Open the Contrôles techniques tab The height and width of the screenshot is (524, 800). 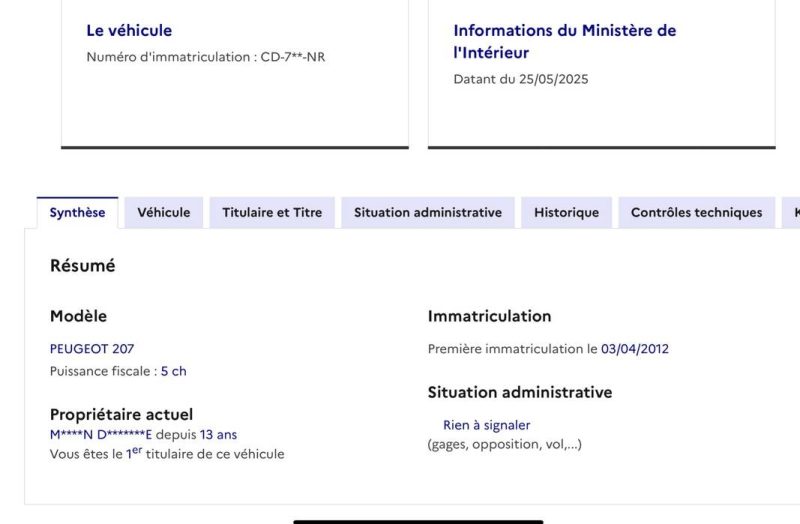696,212
